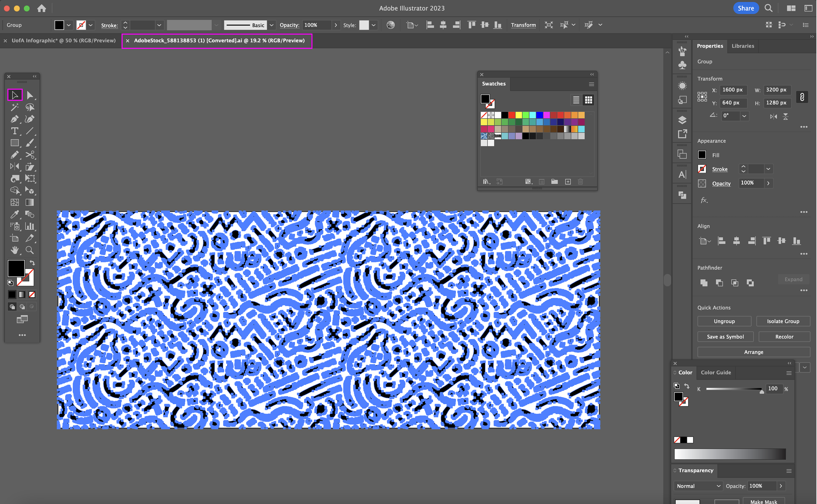The image size is (817, 504).
Task: Switch Swatches panel to list view
Action: (x=576, y=100)
